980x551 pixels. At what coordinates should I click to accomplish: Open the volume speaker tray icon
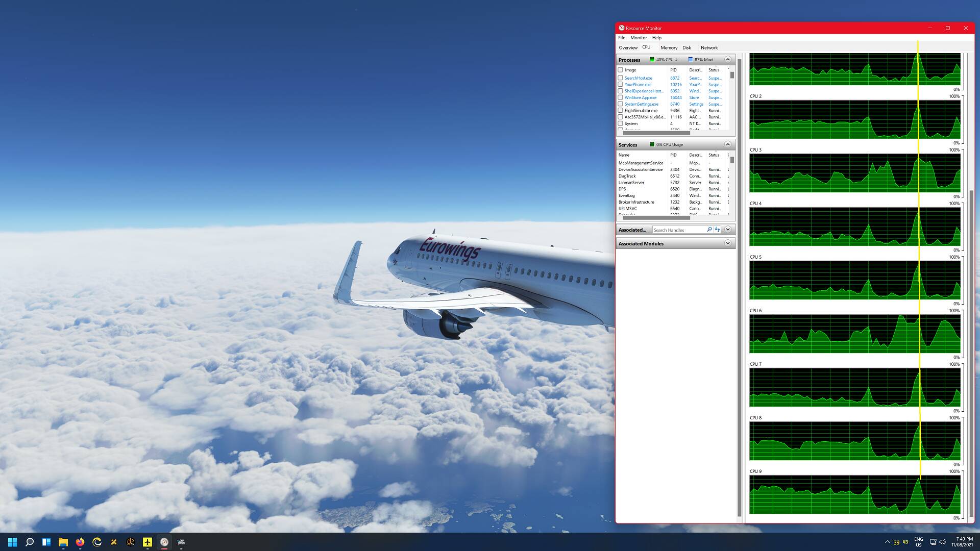[942, 542]
